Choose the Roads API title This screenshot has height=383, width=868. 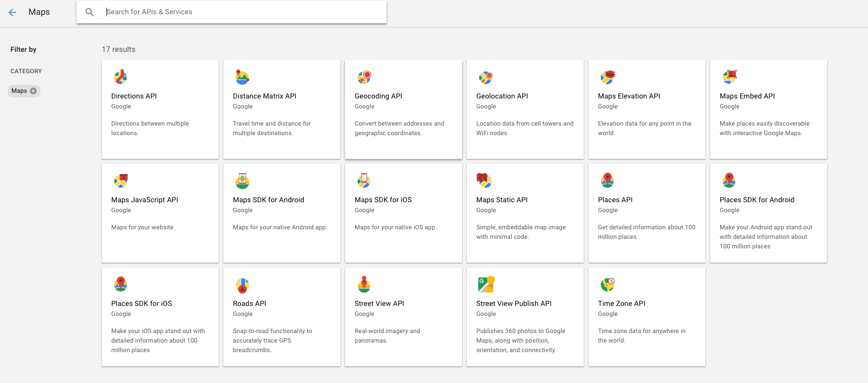click(x=250, y=304)
